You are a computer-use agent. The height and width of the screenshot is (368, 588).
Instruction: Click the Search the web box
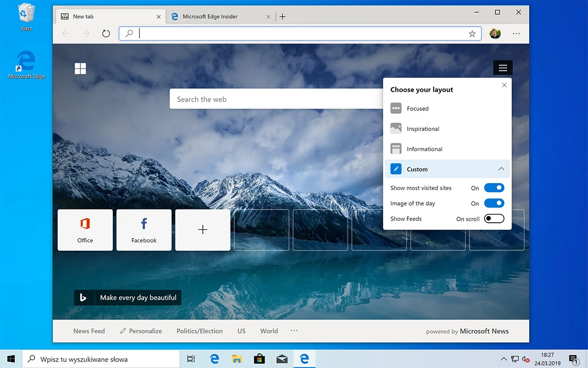(276, 99)
